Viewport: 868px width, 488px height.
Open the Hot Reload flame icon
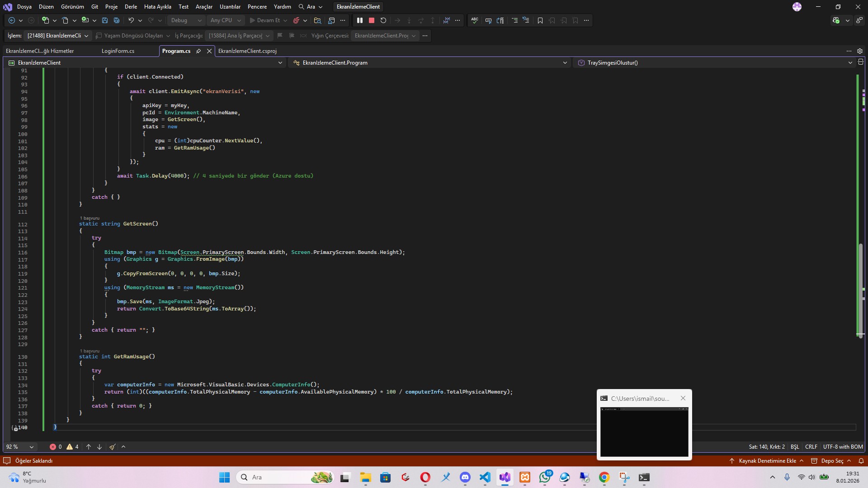tap(296, 20)
